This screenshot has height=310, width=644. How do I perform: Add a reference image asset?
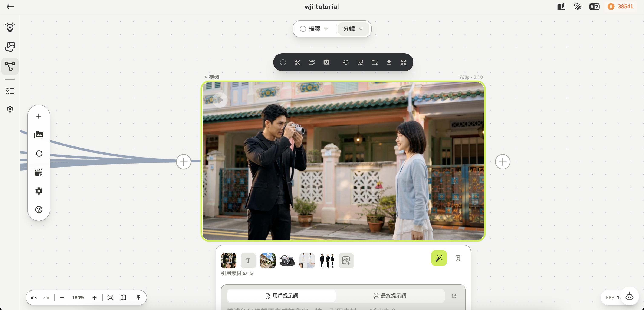click(x=346, y=261)
